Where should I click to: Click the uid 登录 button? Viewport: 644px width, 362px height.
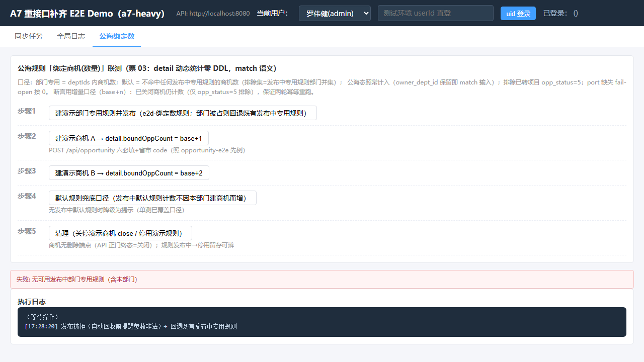coord(518,14)
